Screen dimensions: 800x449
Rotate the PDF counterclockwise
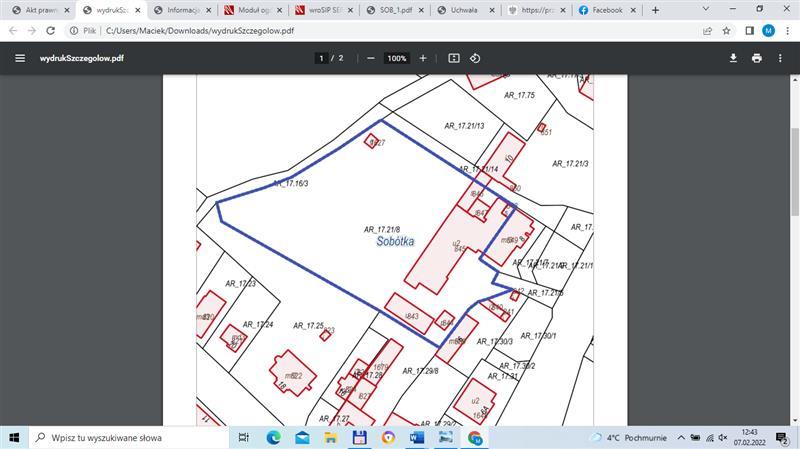[476, 58]
